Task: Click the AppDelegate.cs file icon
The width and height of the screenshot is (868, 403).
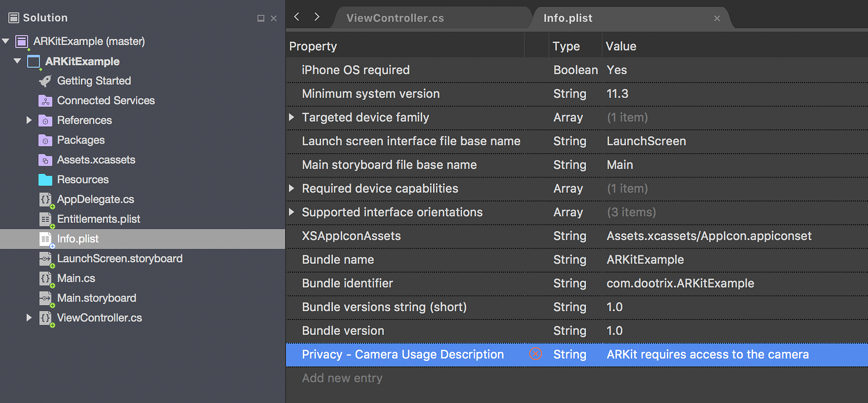Action: coord(46,199)
